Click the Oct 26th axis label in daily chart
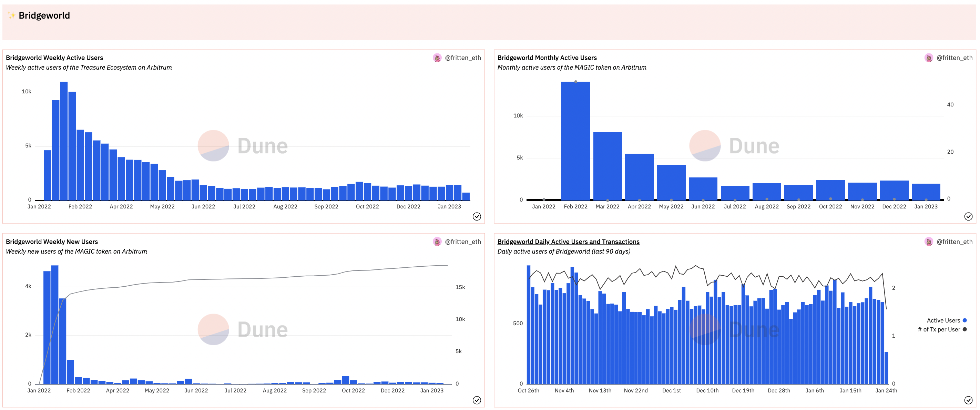Viewport: 980px width, 410px height. click(529, 391)
